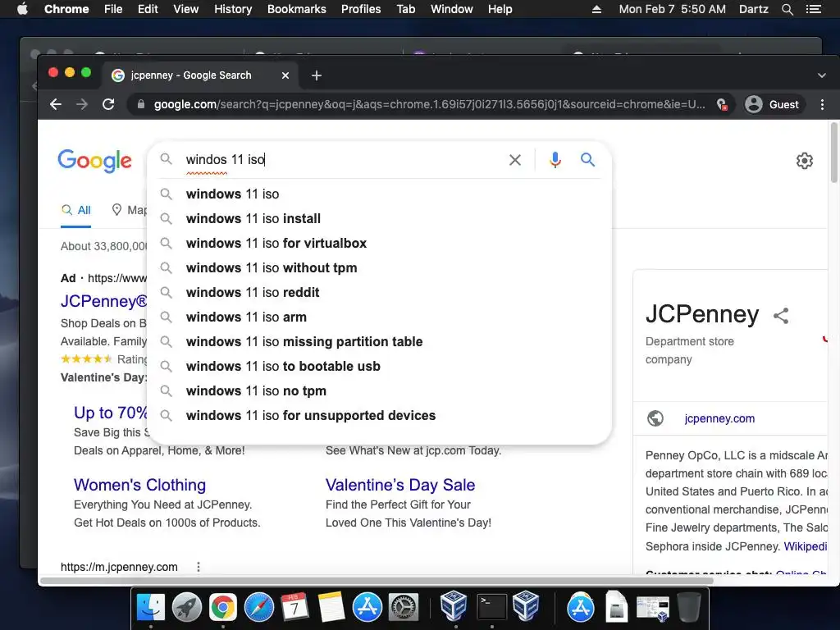This screenshot has height=630, width=840.
Task: Open the Apple menu
Action: click(x=22, y=9)
